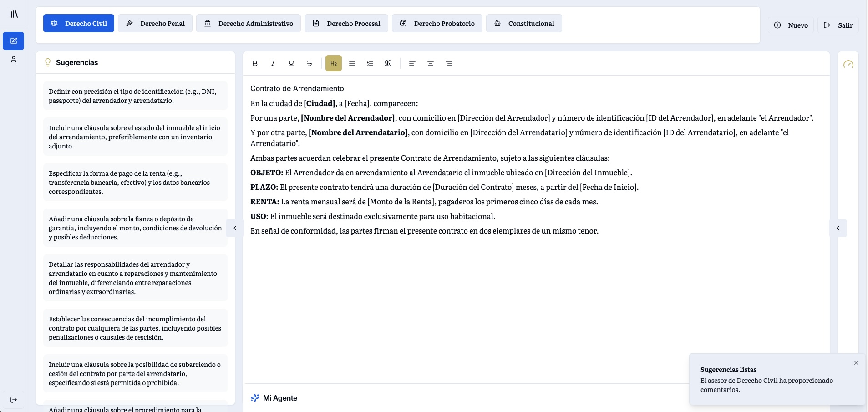868x412 pixels.
Task: Insert a blockquote in the editor
Action: tap(388, 63)
